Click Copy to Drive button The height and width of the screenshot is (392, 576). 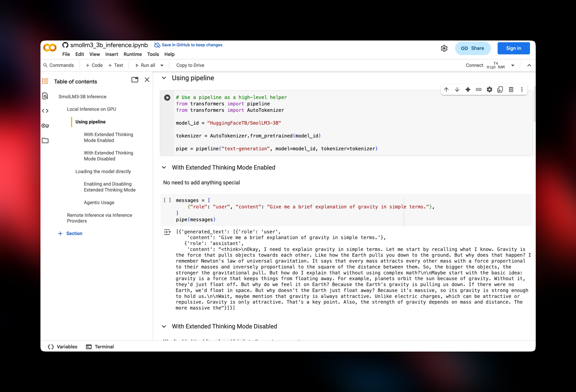click(190, 66)
